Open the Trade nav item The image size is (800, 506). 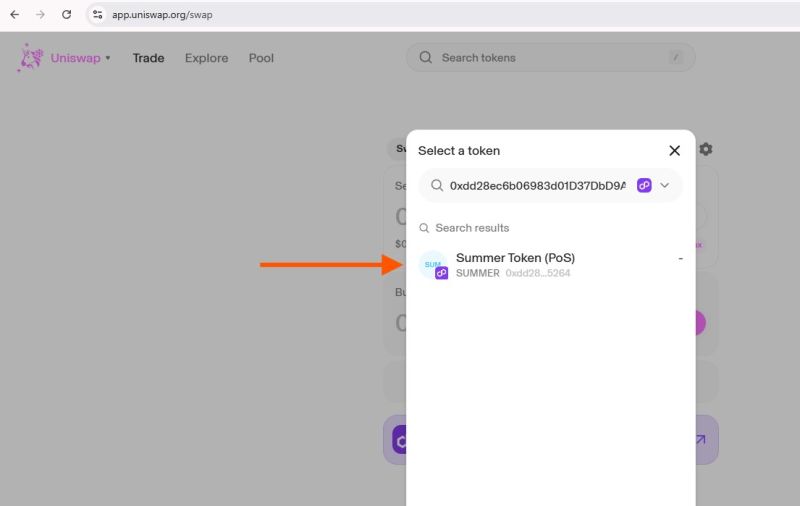tap(148, 58)
